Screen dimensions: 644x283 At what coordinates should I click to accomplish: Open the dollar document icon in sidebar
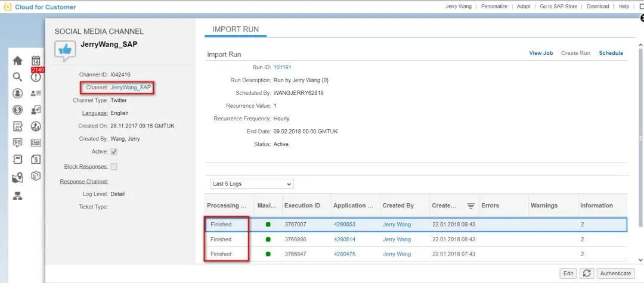click(x=36, y=159)
